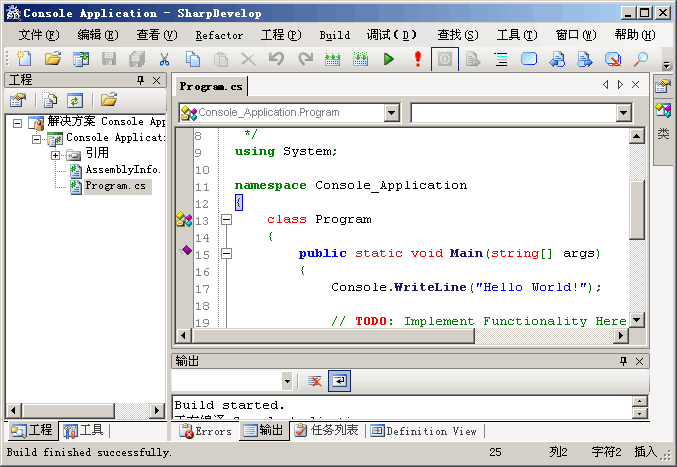Toggle word wrap in the output panel
Image resolution: width=677 pixels, height=467 pixels.
pyautogui.click(x=339, y=381)
